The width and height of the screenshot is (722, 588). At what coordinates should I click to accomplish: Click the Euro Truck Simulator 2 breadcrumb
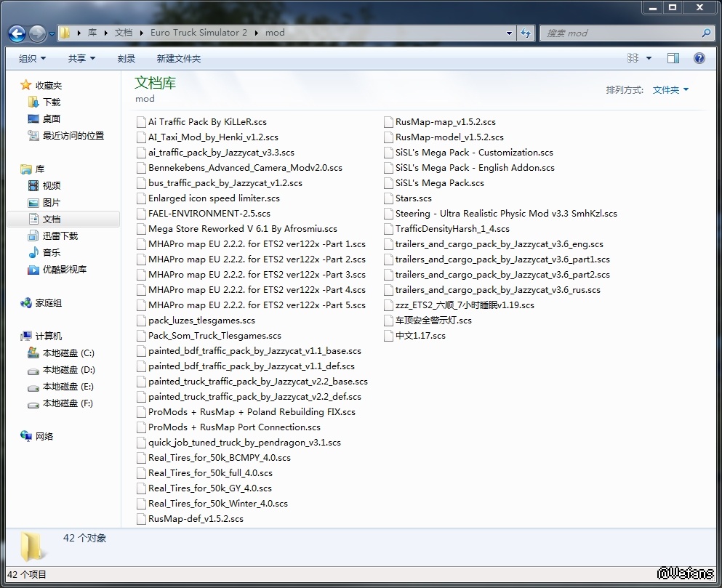pyautogui.click(x=198, y=33)
